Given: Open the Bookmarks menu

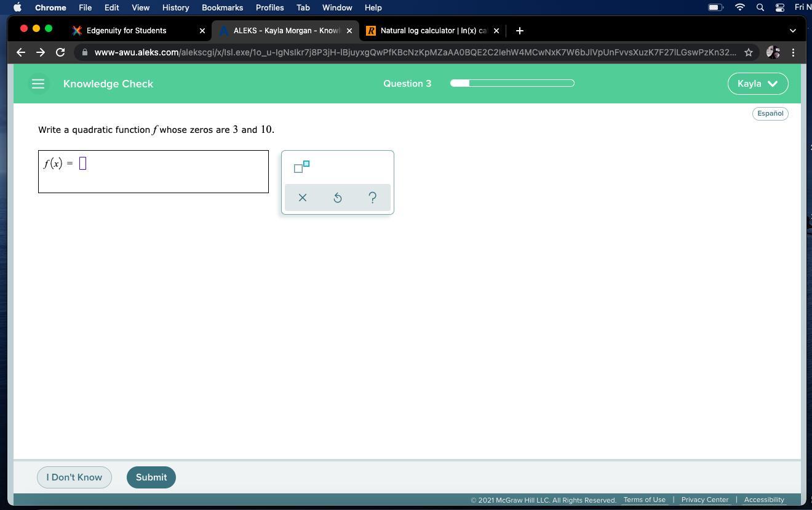Looking at the screenshot, I should [222, 7].
